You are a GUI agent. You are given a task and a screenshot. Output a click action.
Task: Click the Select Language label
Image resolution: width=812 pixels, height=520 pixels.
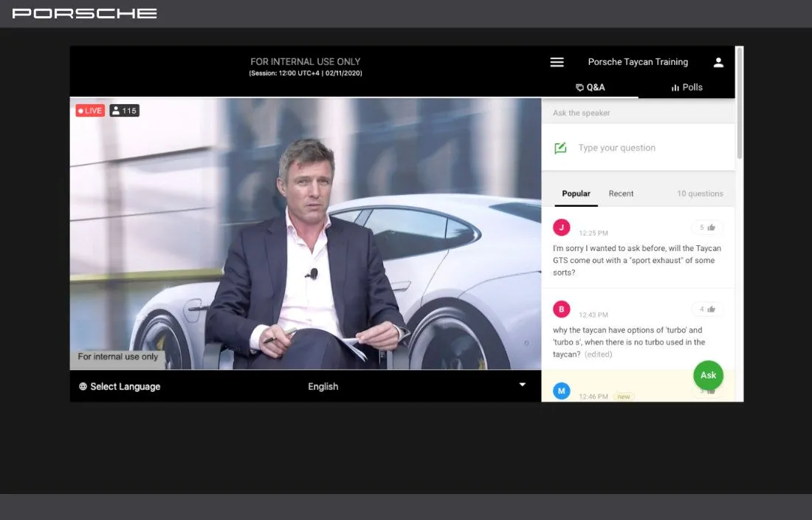125,386
